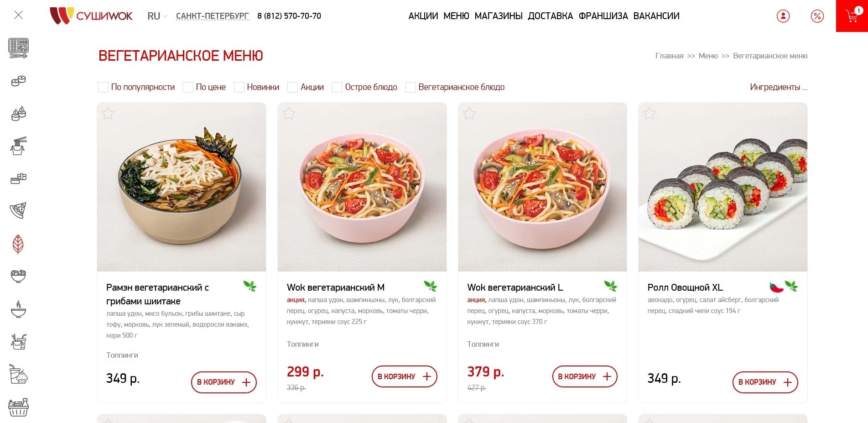Image resolution: width=868 pixels, height=423 pixels.
Task: Enable sorting 'По цене'
Action: coord(187,87)
